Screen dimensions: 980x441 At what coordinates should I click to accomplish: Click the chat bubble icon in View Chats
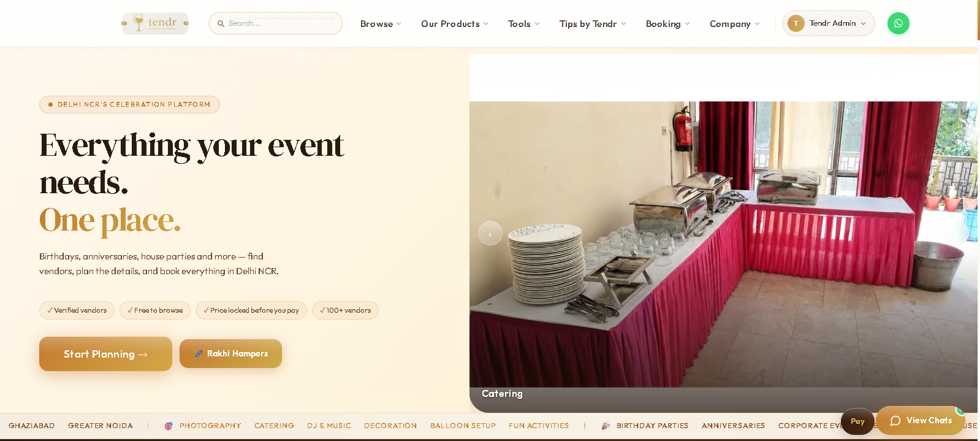coord(895,421)
